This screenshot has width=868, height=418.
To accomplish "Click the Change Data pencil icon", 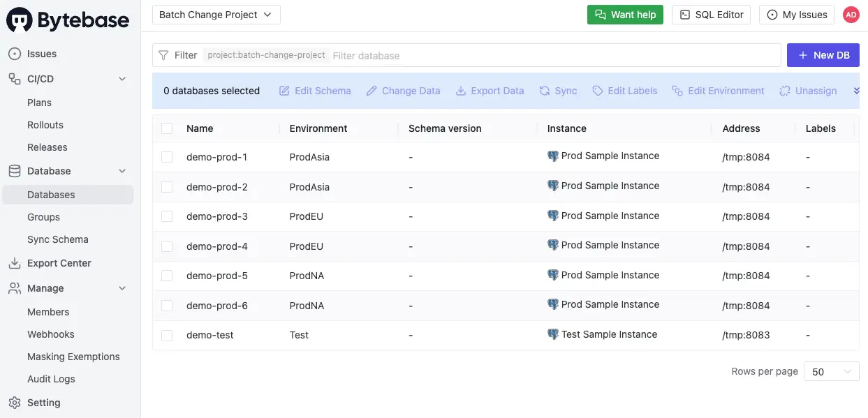I will coord(372,91).
